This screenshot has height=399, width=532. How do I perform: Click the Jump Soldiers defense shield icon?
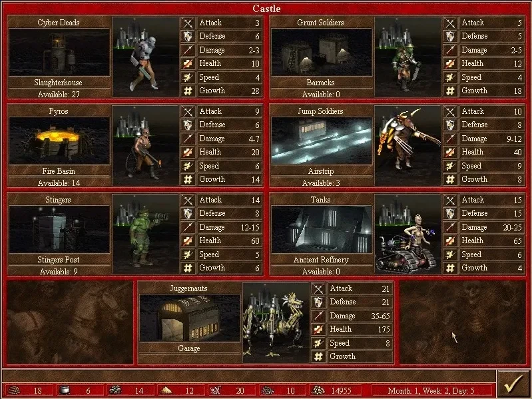coord(450,125)
